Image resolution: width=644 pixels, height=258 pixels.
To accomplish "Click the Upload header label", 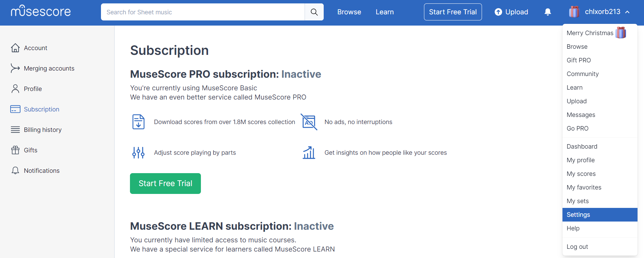I will (517, 12).
